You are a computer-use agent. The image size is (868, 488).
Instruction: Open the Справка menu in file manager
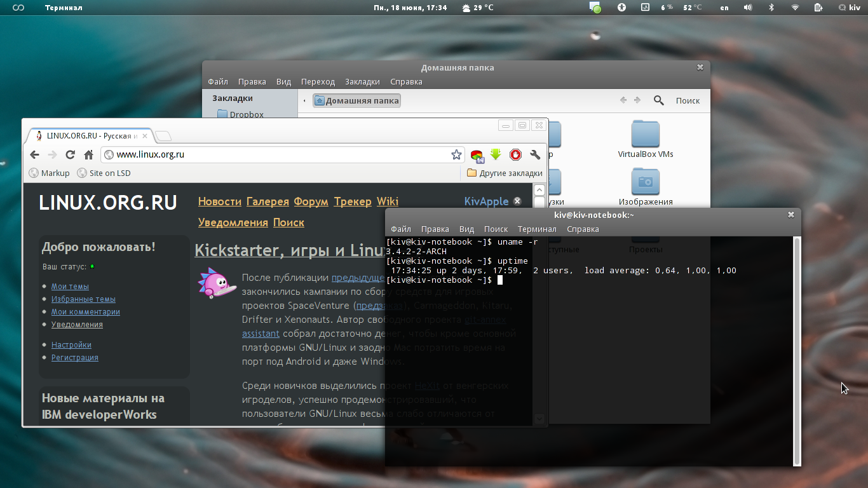[406, 82]
